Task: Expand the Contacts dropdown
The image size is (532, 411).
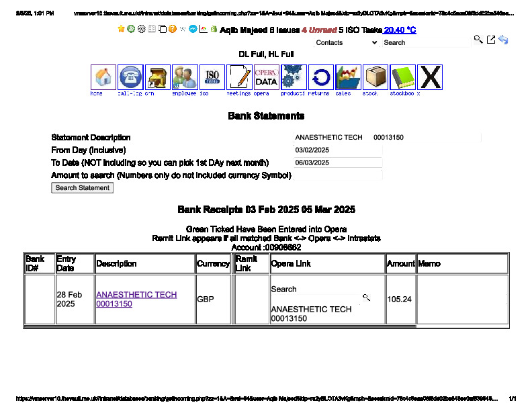Action: tap(346, 42)
